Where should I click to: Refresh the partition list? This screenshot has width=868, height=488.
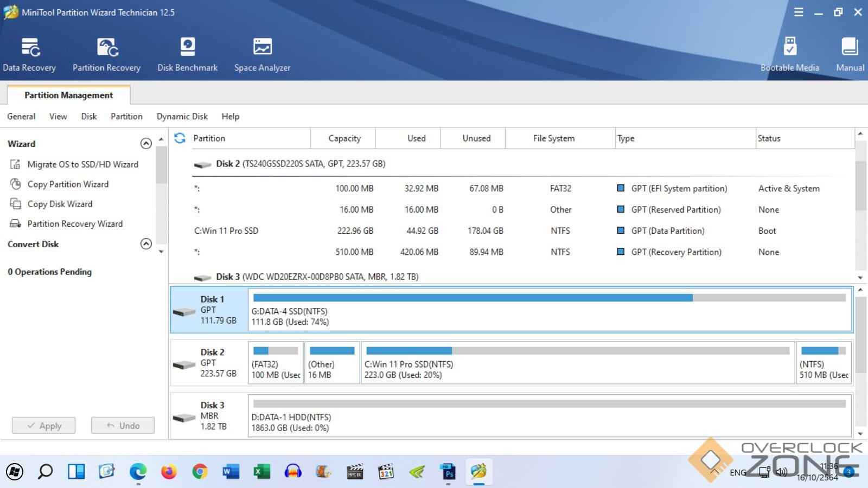click(x=180, y=138)
